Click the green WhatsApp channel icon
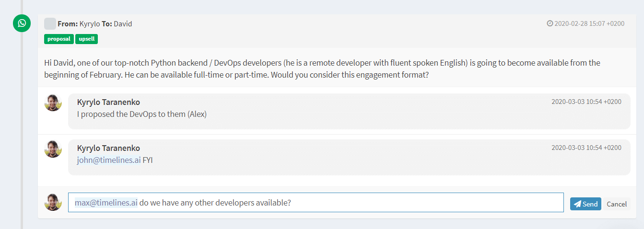The image size is (644, 229). pos(22,23)
